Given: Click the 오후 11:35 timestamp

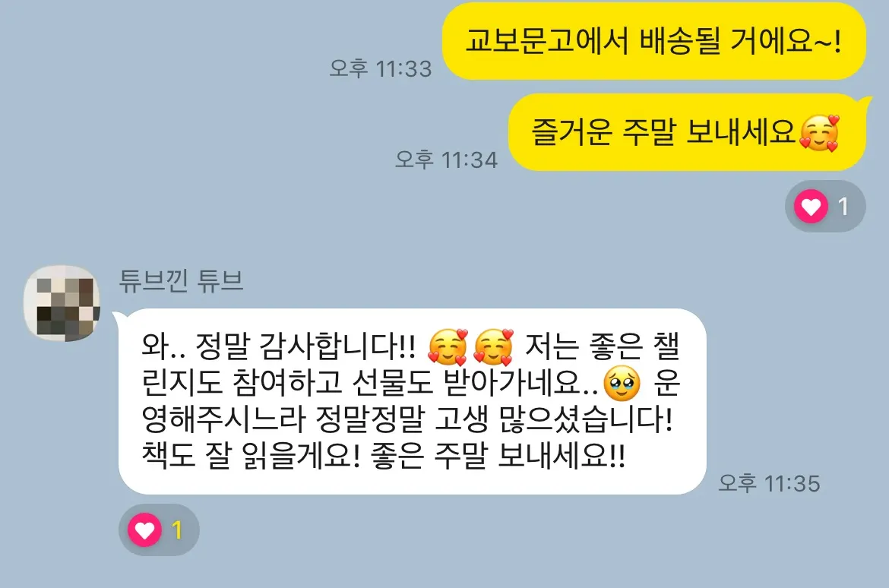Looking at the screenshot, I should pyautogui.click(x=769, y=483).
